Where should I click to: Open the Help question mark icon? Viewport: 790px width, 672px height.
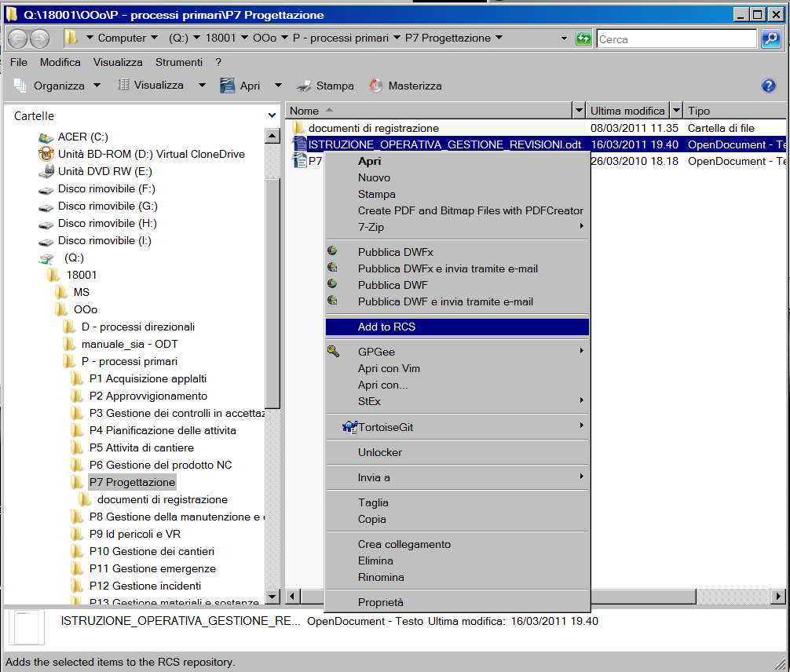pyautogui.click(x=768, y=86)
